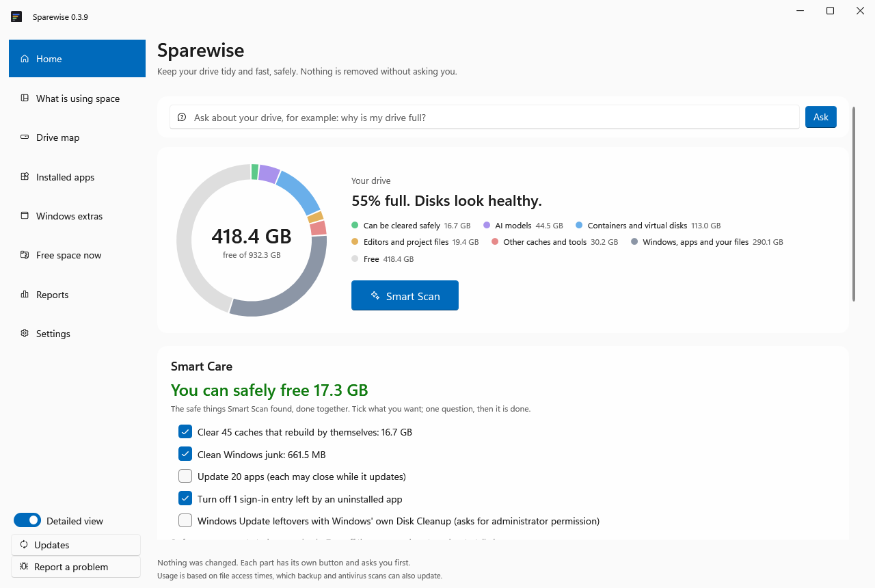Screen dimensions: 875x588
Task: Click the Other caches and tools legend label
Action: tap(545, 242)
